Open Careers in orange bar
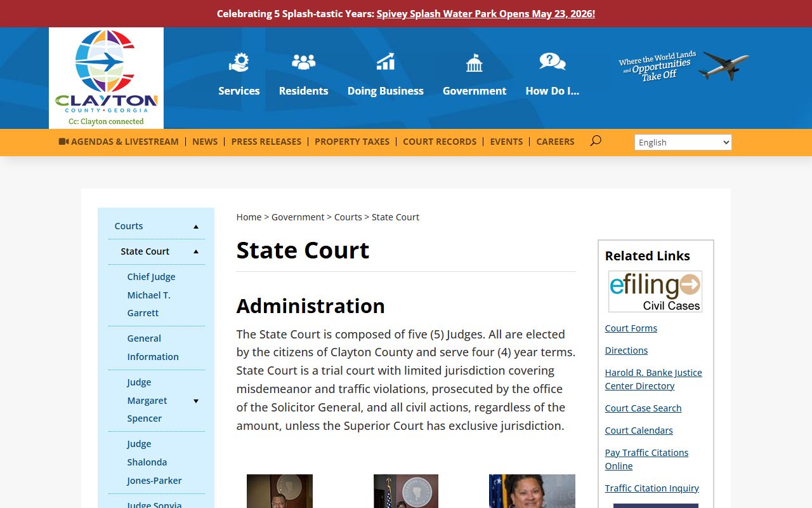This screenshot has width=812, height=508. (x=555, y=142)
